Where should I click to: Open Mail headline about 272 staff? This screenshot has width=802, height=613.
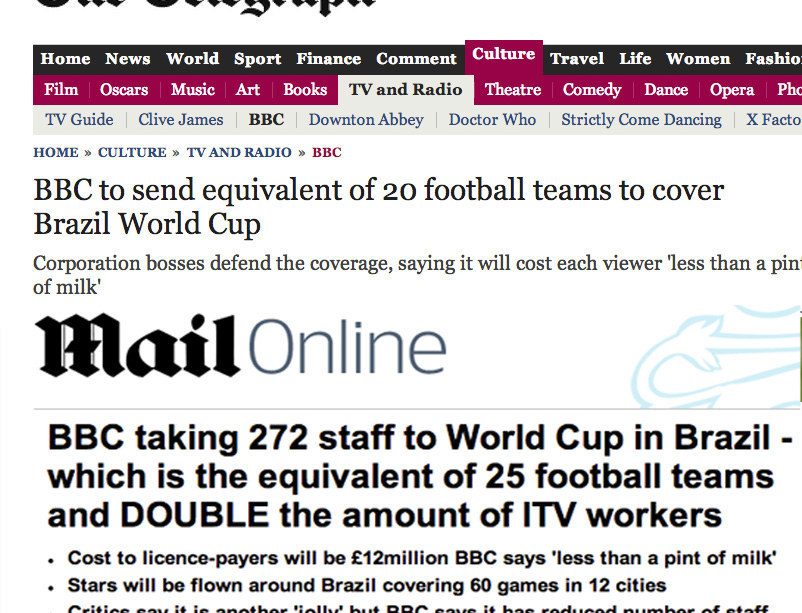[419, 476]
